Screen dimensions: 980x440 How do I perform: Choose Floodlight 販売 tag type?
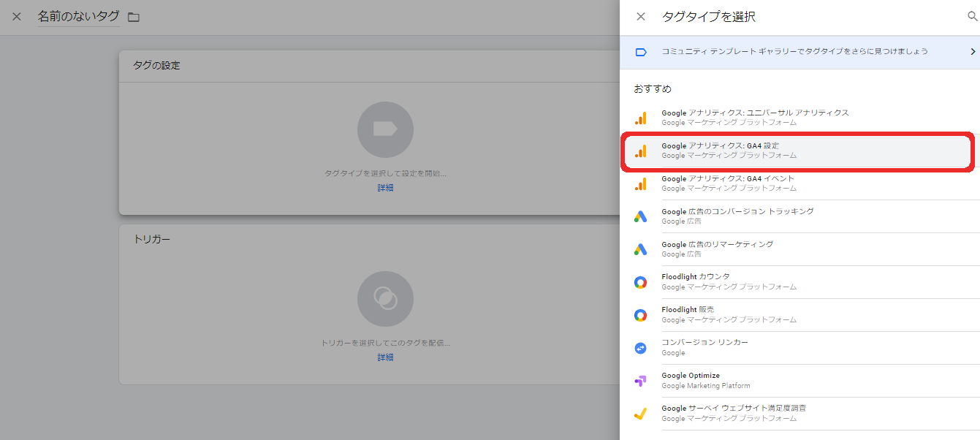coord(799,315)
